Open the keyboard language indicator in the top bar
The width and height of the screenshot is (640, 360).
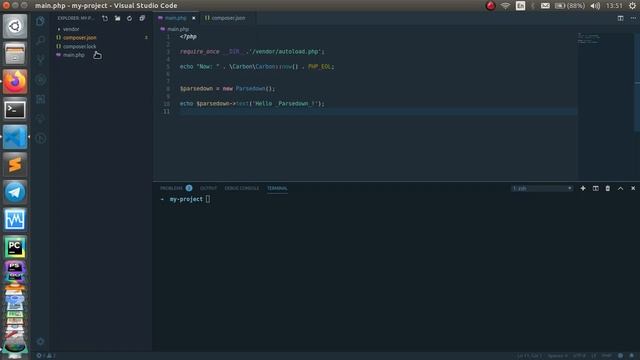[520, 6]
